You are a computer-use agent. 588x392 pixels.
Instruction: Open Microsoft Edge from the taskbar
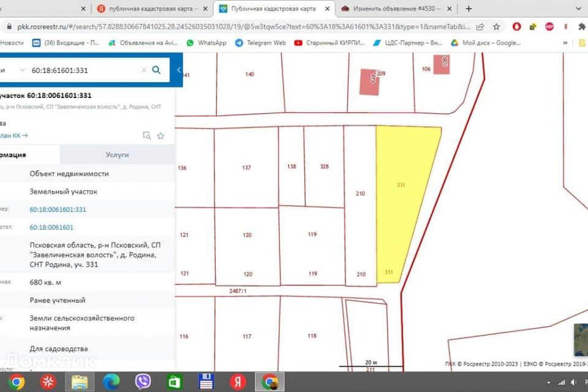[111, 382]
